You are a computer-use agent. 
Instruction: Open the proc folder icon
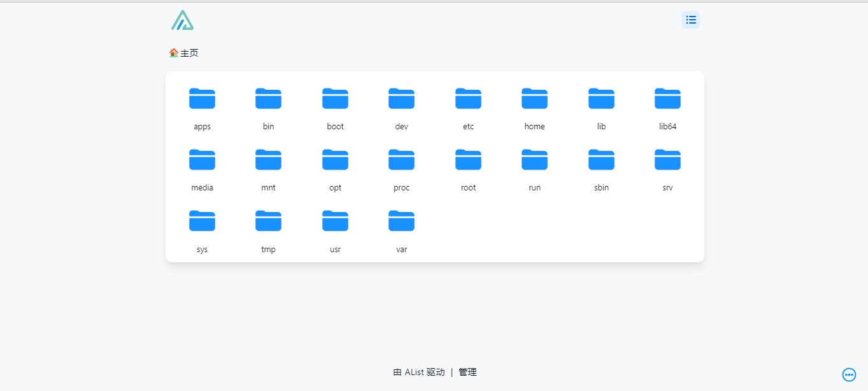coord(402,160)
